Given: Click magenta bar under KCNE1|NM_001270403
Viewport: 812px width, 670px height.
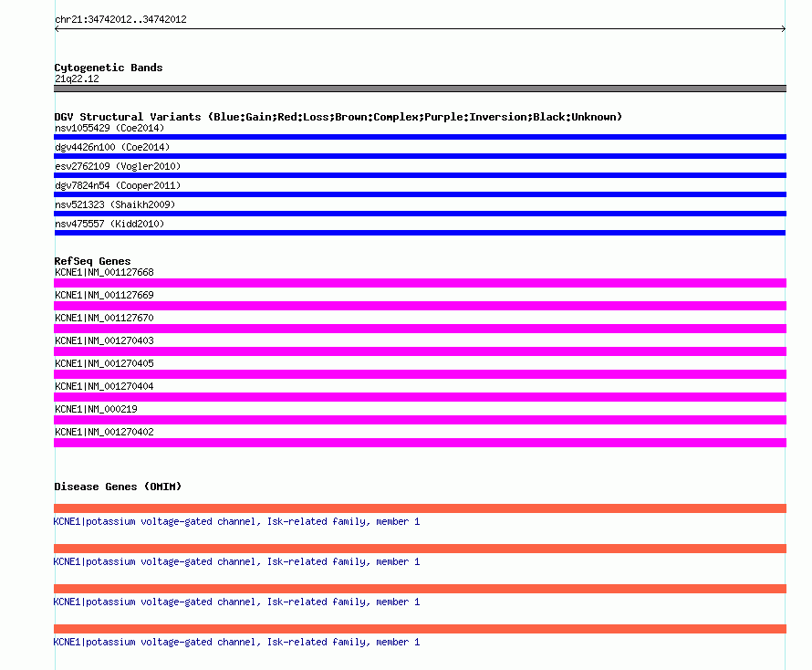Looking at the screenshot, I should (420, 351).
